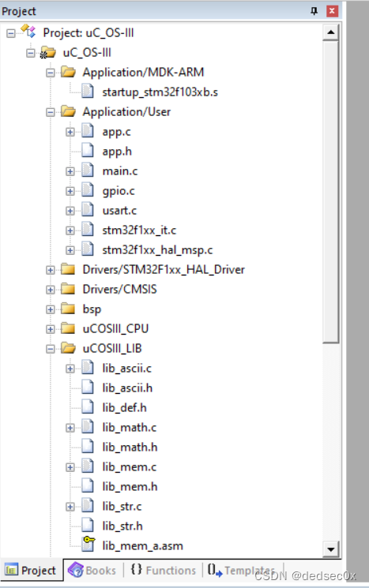Select the lib_str.h file name

click(122, 526)
